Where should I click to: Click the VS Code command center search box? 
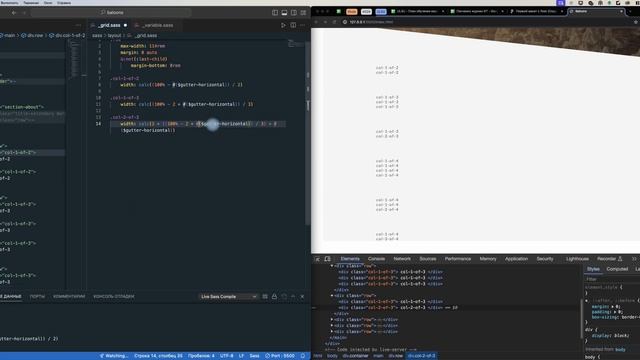[x=111, y=13]
